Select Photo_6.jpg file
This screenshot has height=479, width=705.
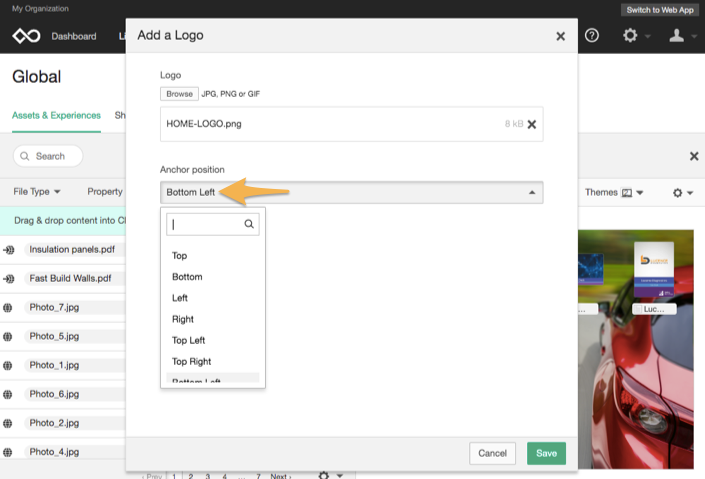[x=54, y=394]
